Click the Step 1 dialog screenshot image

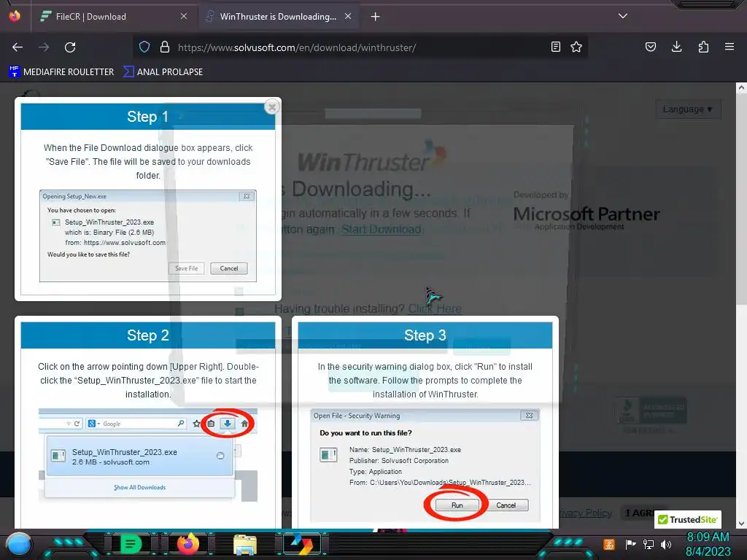[x=147, y=236]
